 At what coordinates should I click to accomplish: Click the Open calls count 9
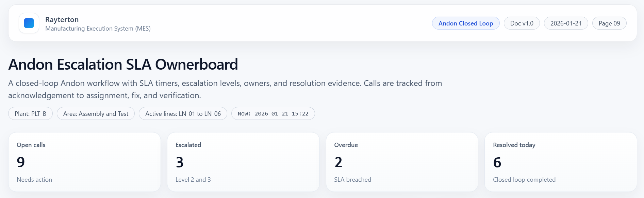pyautogui.click(x=21, y=162)
